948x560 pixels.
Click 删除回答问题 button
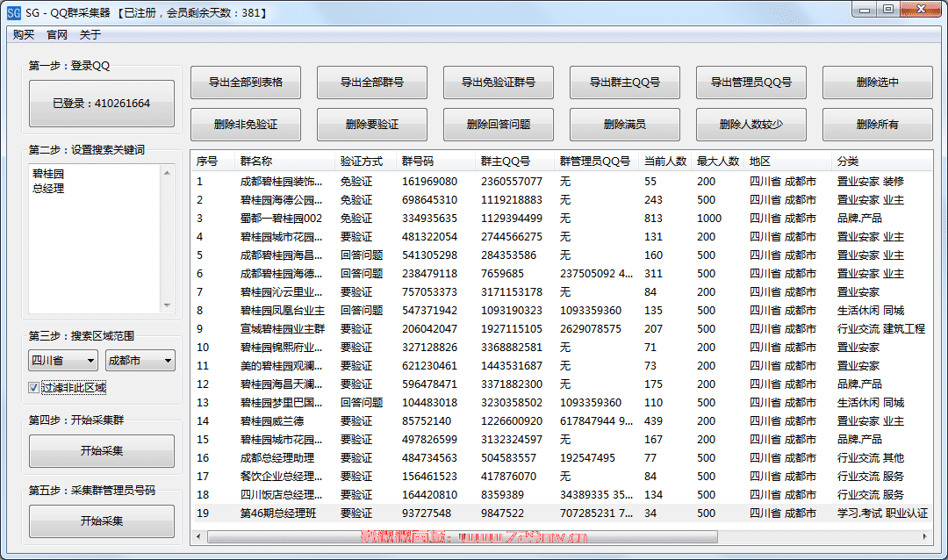(499, 125)
